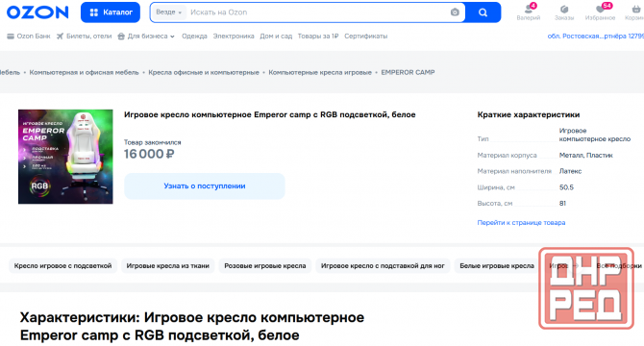
Task: Click the Краткие характеристики heading
Action: 529,114
